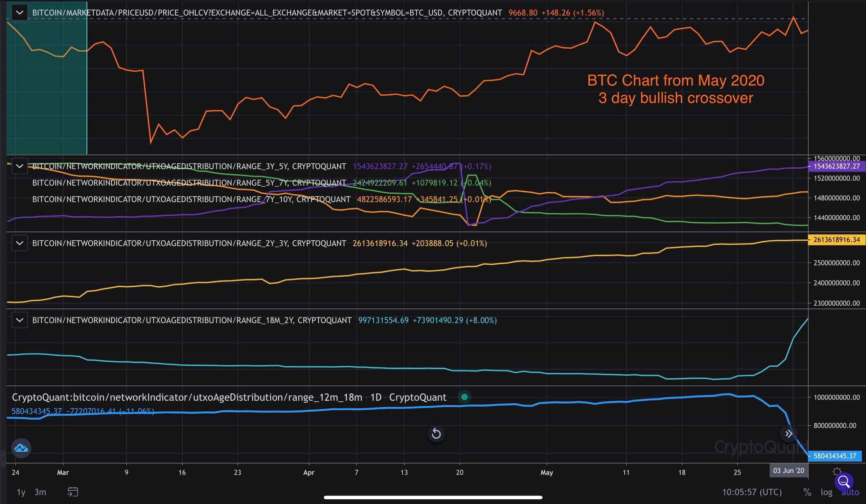Collapse the RANGE_2Y_3Y indicator chevron
The height and width of the screenshot is (504, 866).
tap(20, 243)
